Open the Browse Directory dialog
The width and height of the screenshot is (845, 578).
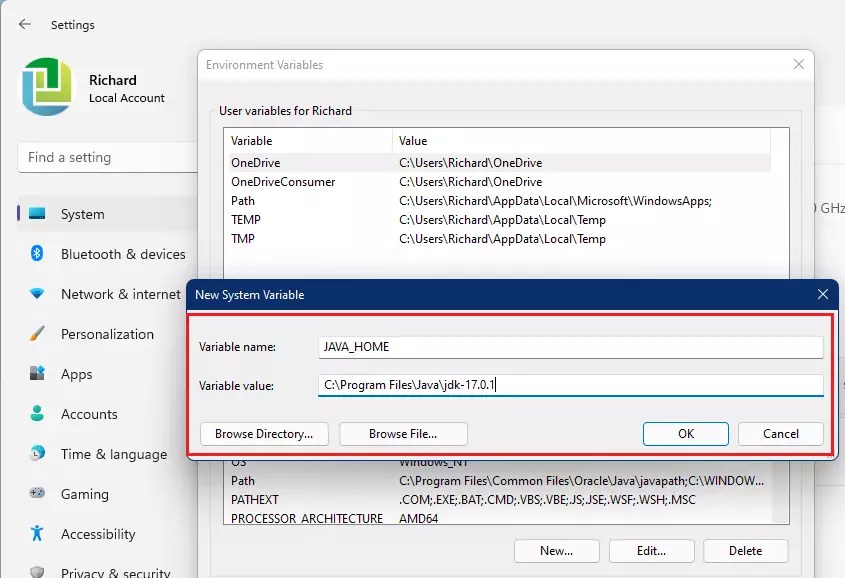[263, 433]
